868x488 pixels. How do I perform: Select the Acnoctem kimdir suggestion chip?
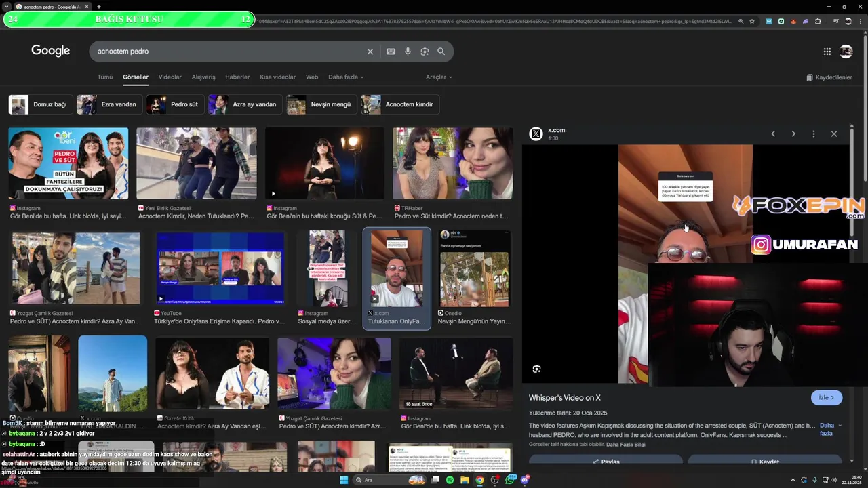399,104
